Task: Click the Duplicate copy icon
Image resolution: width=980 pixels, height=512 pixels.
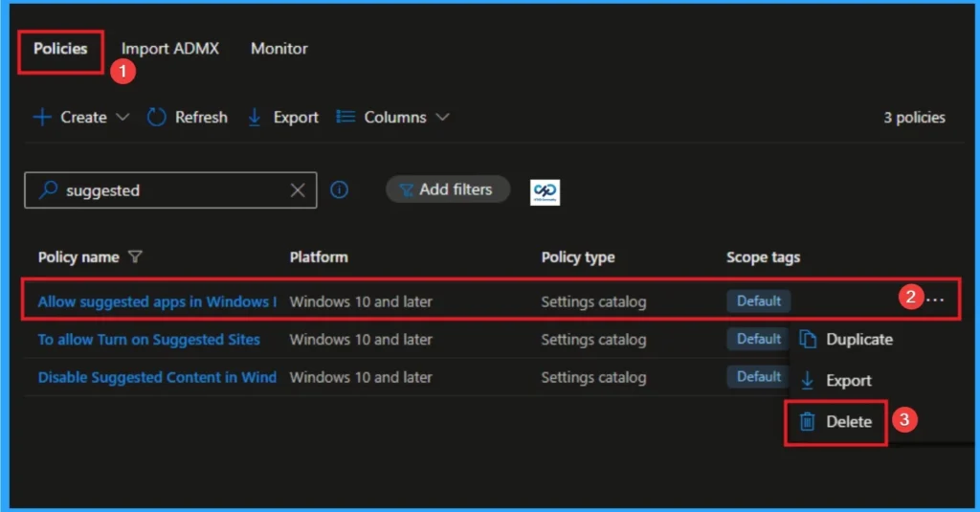Action: point(808,340)
